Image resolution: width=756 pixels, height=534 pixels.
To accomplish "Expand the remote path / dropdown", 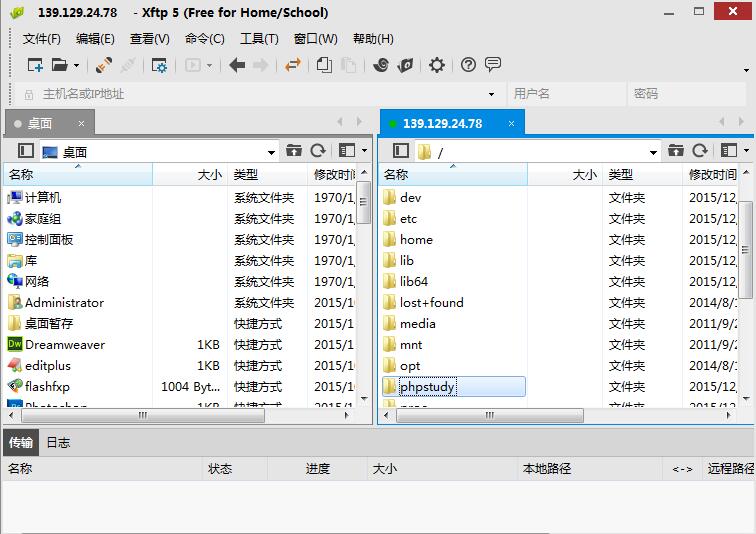I will pos(653,152).
